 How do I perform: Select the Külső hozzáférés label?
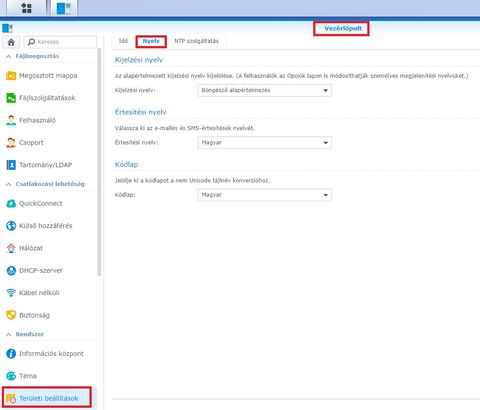(x=46, y=226)
